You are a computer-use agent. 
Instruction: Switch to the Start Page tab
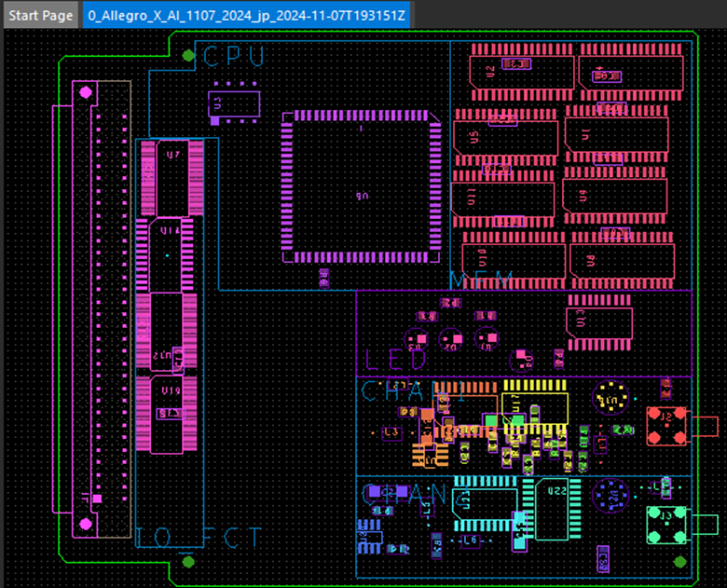pos(41,16)
